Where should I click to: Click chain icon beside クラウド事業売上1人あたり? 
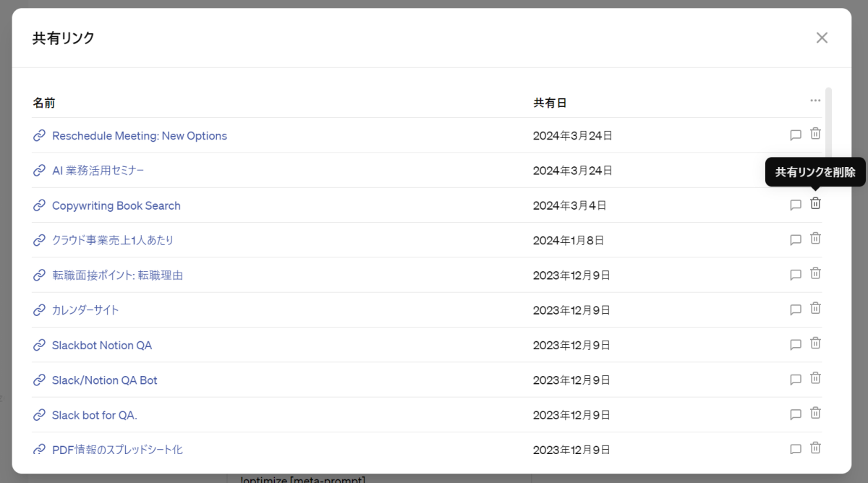click(39, 240)
